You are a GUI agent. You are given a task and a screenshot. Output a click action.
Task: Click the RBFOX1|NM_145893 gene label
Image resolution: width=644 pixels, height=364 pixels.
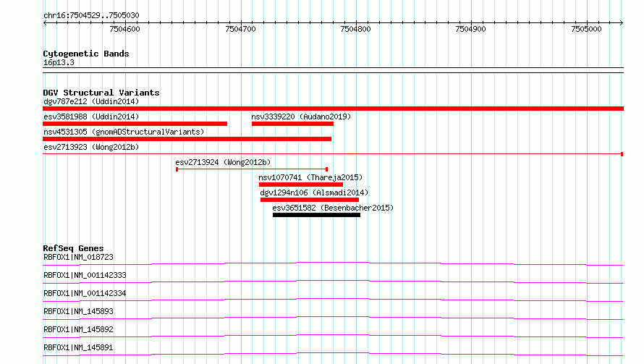tap(78, 311)
